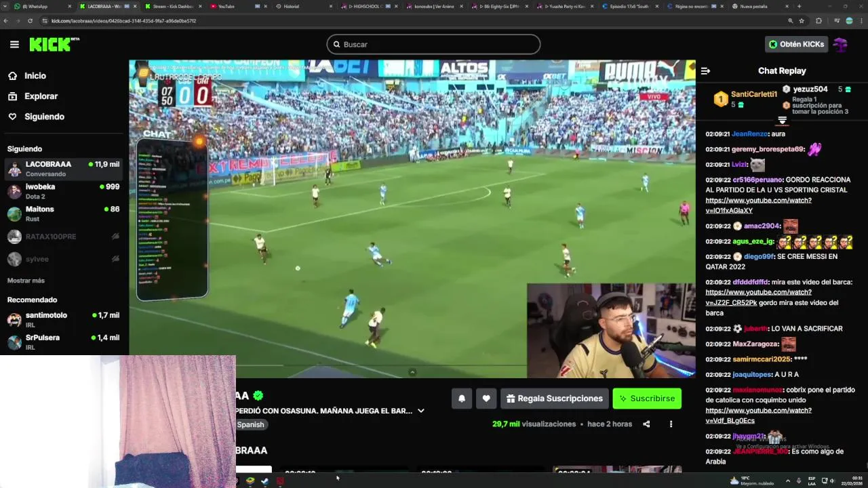Open the three-dot video options menu
The height and width of the screenshot is (488, 868).
pyautogui.click(x=671, y=424)
